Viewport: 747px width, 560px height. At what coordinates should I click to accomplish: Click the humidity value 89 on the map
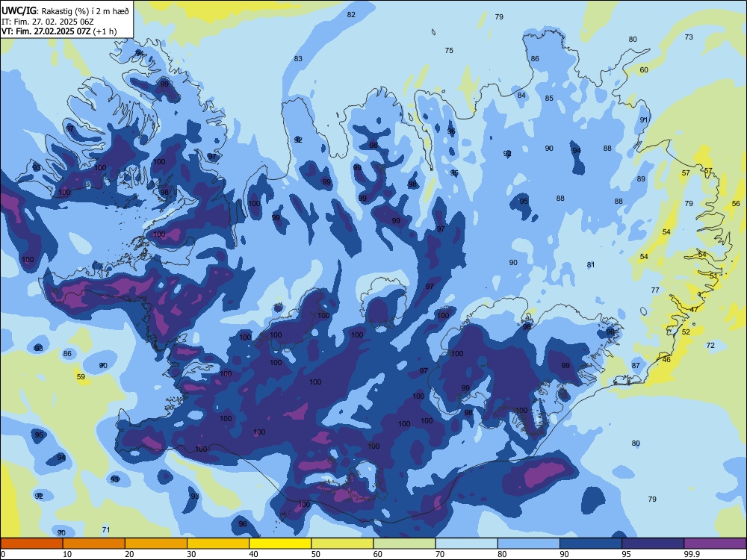641,179
